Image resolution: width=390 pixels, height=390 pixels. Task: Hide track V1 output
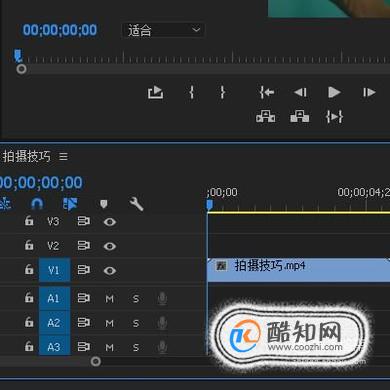click(x=110, y=270)
